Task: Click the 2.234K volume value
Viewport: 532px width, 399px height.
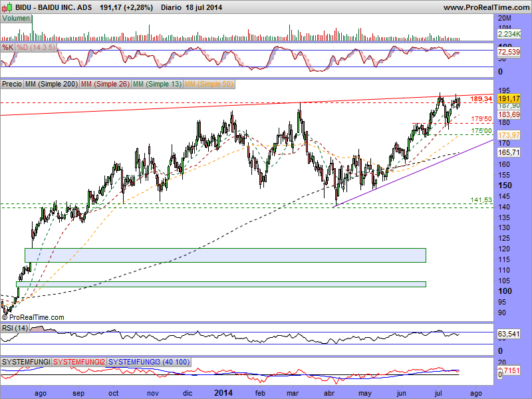Action: pyautogui.click(x=509, y=34)
